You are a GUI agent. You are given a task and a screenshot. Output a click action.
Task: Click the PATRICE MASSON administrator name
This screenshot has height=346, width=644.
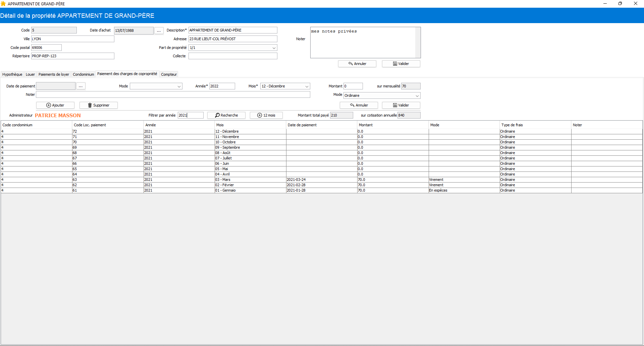(x=58, y=115)
